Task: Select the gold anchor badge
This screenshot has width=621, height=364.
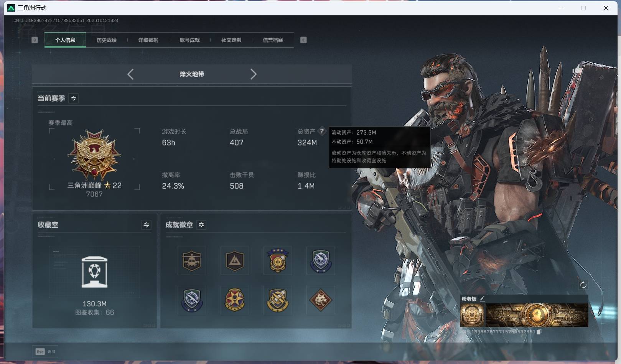Action: [x=278, y=300]
